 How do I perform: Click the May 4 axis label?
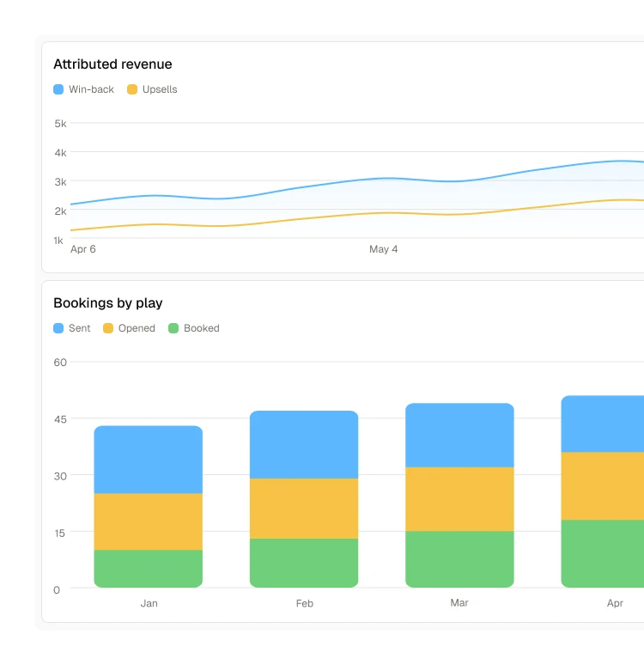383,249
